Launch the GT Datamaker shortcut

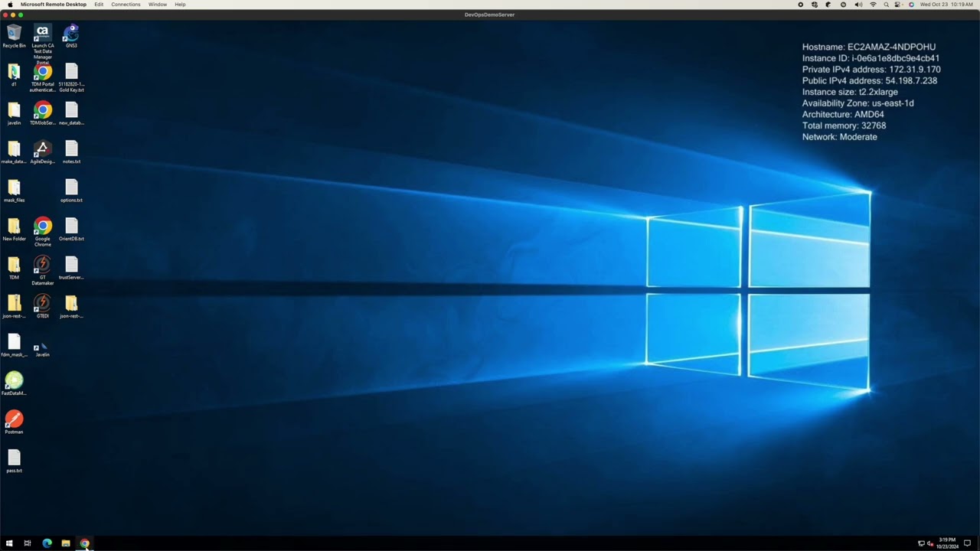(x=43, y=271)
